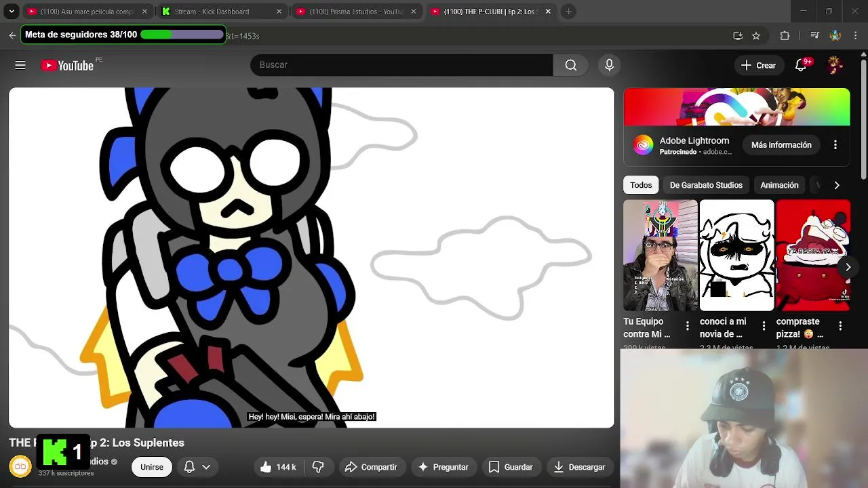Screen dimensions: 868x488
Task: Bookmark this page with the star icon
Action: [x=756, y=36]
